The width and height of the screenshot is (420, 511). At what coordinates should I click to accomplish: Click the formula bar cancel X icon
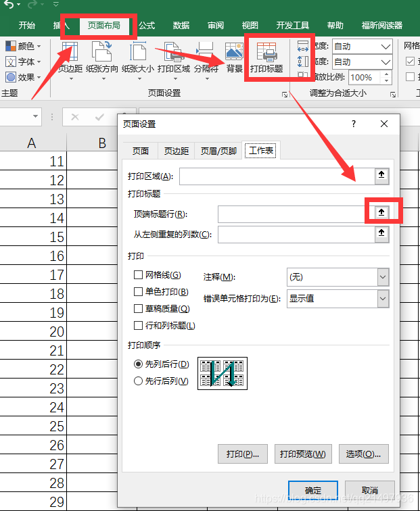click(x=75, y=117)
